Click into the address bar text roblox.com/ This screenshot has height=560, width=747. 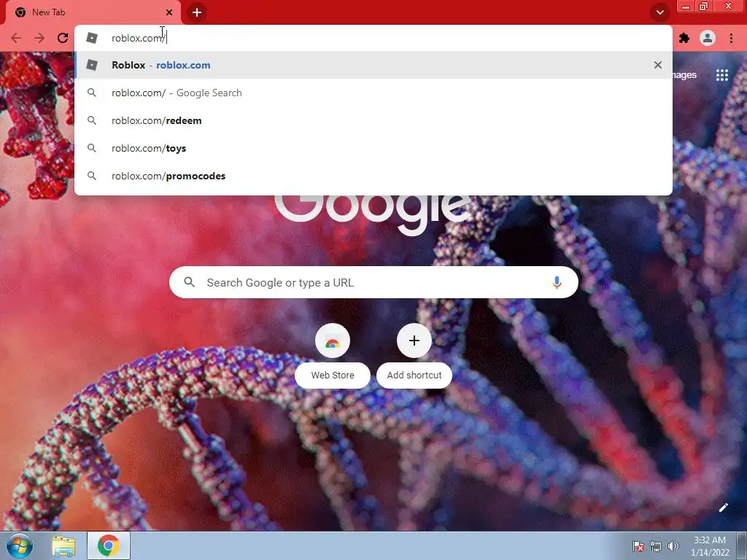138,38
